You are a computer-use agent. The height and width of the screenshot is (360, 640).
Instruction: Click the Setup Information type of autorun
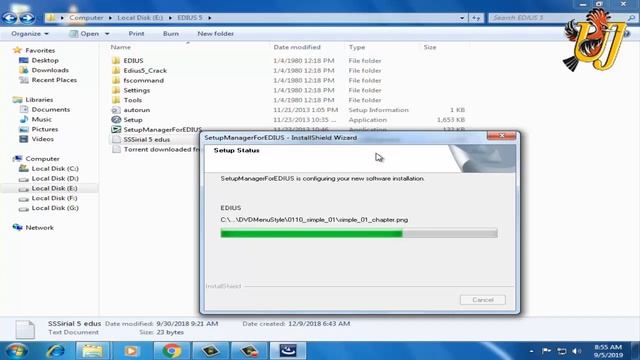tap(378, 110)
